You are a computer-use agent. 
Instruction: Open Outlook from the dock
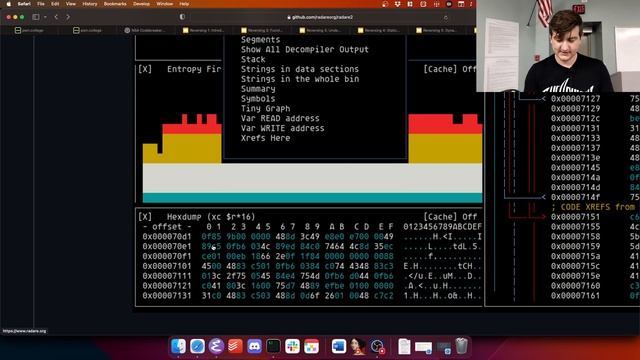click(338, 347)
